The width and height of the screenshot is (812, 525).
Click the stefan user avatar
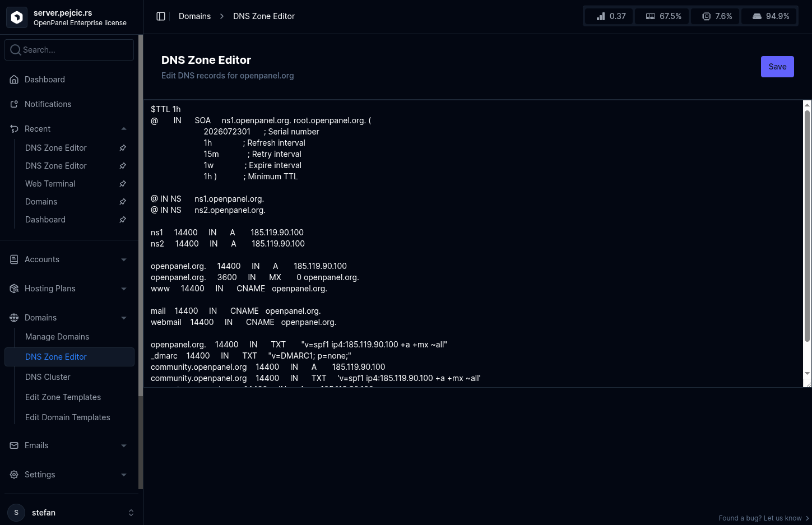(16, 513)
